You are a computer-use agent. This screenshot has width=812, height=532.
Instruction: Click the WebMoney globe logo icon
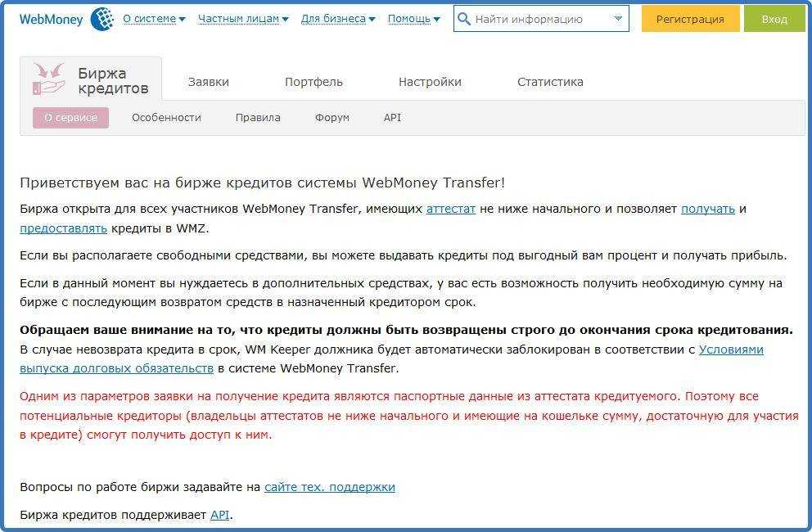102,19
